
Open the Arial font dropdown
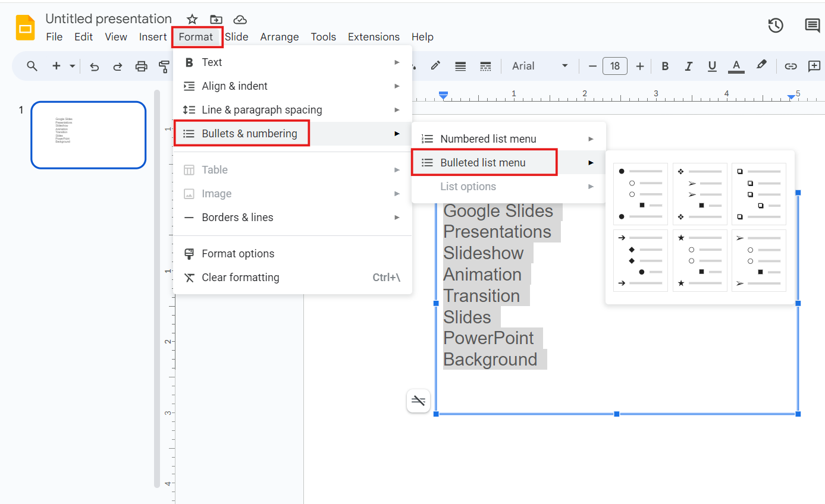coord(540,66)
